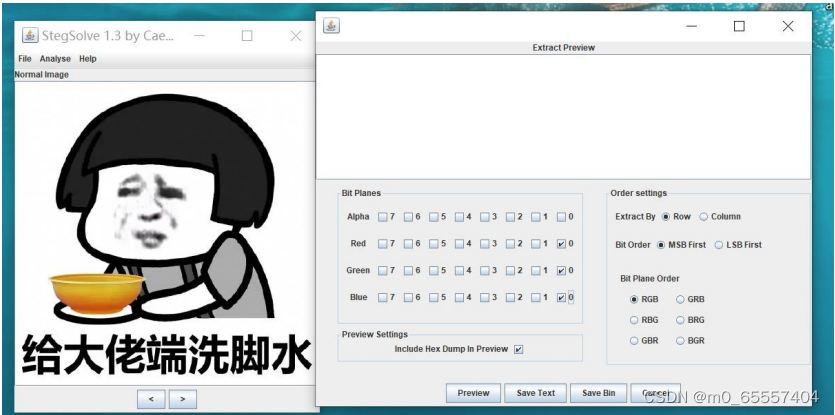Choose MSB First bit order
Image resolution: width=835 pixels, height=415 pixels.
click(661, 245)
